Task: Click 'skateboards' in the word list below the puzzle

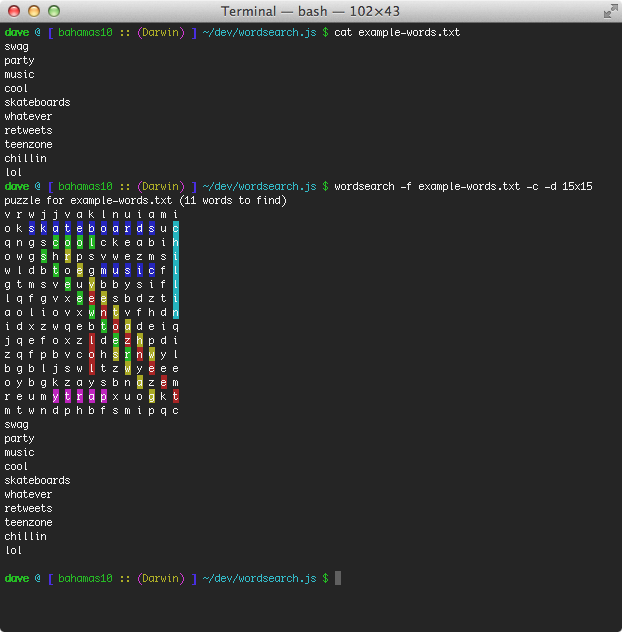Action: coord(37,480)
